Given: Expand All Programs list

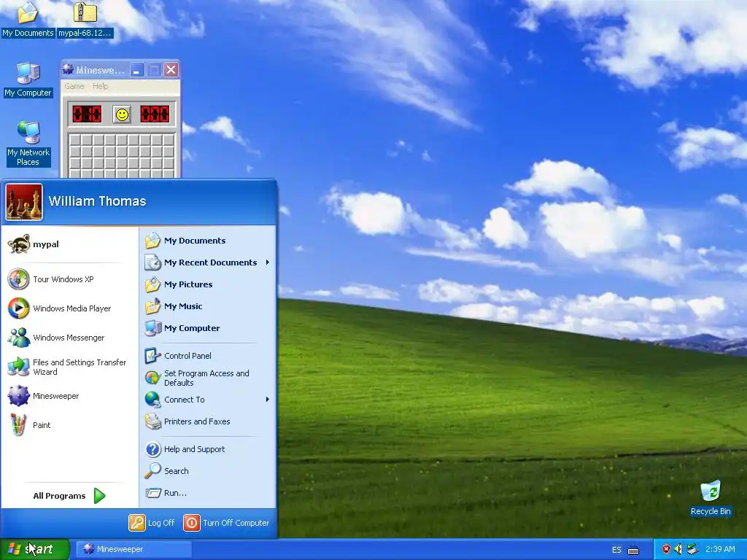Looking at the screenshot, I should [x=69, y=496].
